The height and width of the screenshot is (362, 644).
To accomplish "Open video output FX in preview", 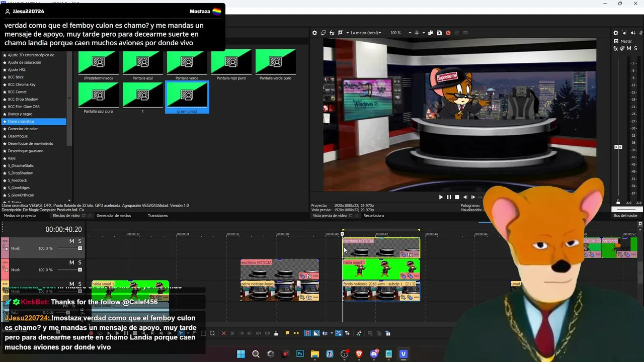I will click(332, 33).
